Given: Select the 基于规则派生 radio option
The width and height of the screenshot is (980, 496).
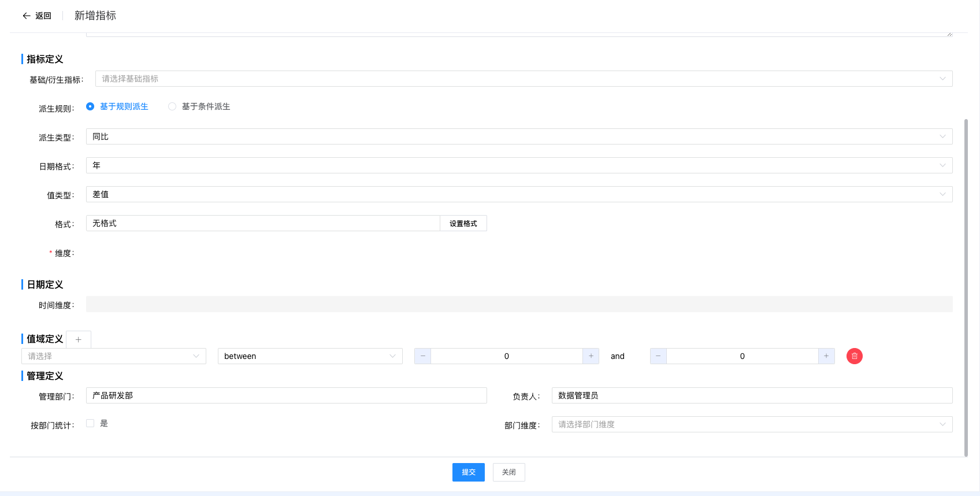Looking at the screenshot, I should 90,106.
